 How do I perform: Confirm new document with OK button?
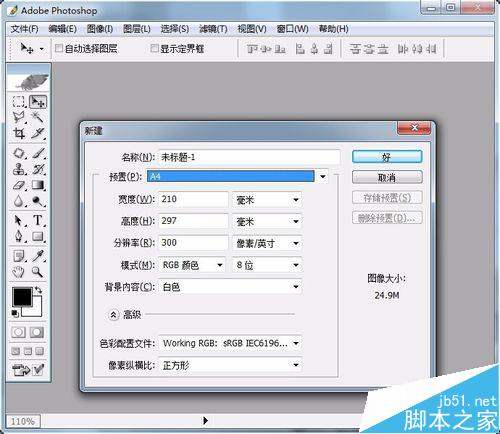[x=387, y=157]
